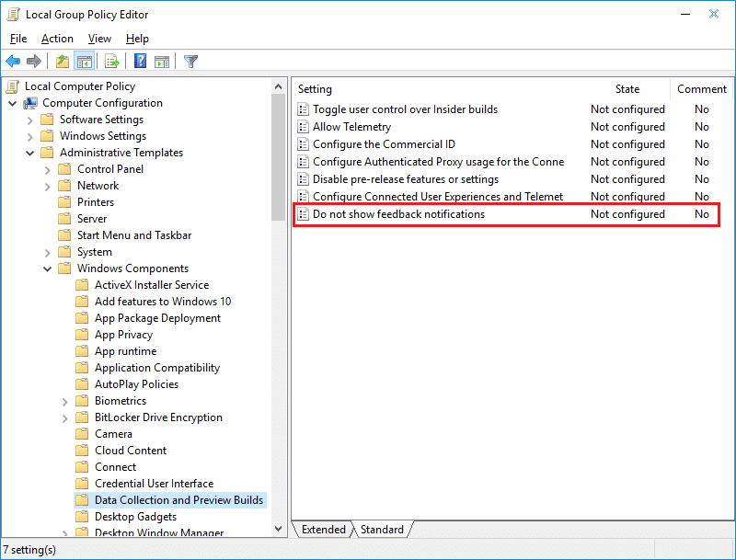736x560 pixels.
Task: Select Toggle user control over Insider builds
Action: (405, 109)
